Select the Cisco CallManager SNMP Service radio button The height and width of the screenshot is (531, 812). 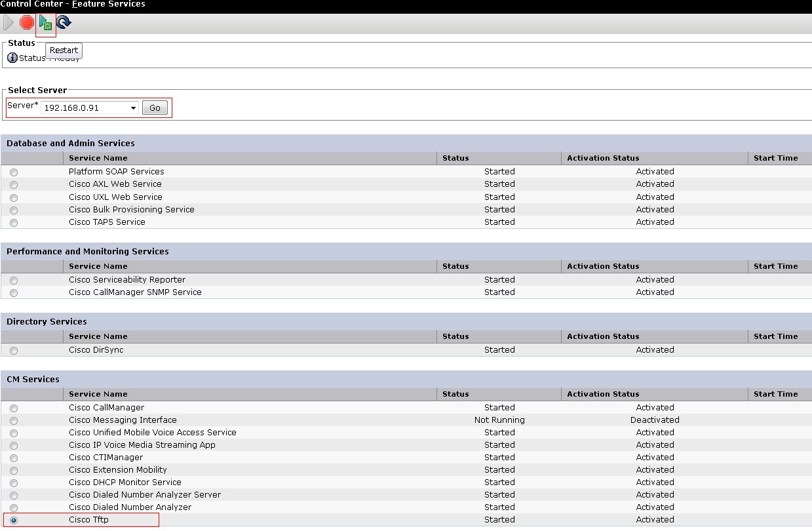pos(14,293)
